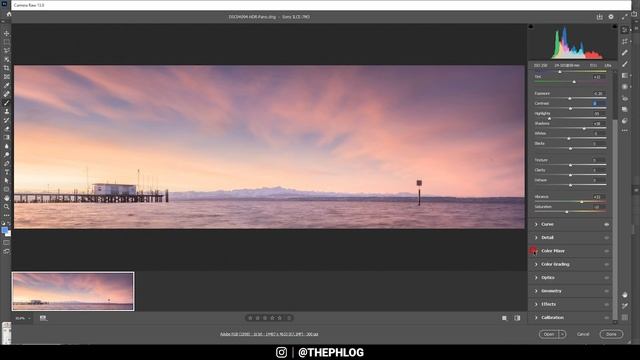The width and height of the screenshot is (640, 360).
Task: Adjust the Exposure slider
Action: pos(570,98)
